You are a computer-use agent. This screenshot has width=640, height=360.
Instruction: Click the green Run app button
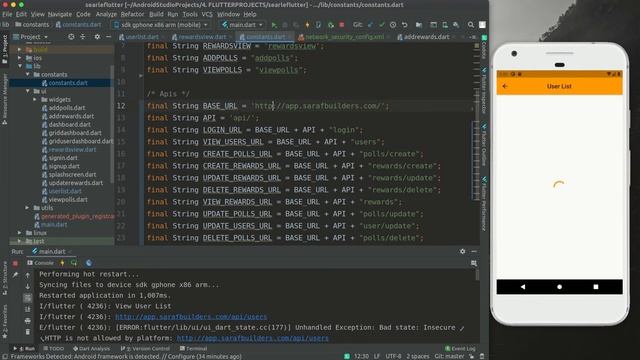274,25
